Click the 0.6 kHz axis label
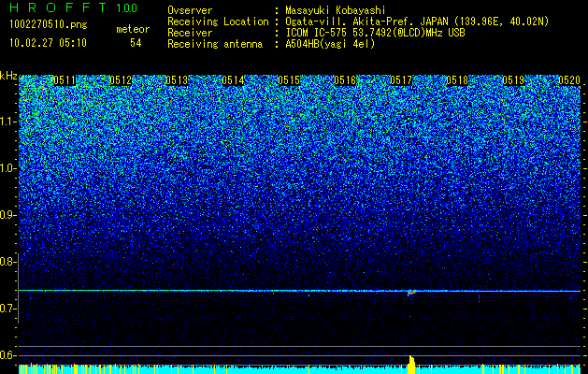This screenshot has width=588, height=374. [x=7, y=355]
